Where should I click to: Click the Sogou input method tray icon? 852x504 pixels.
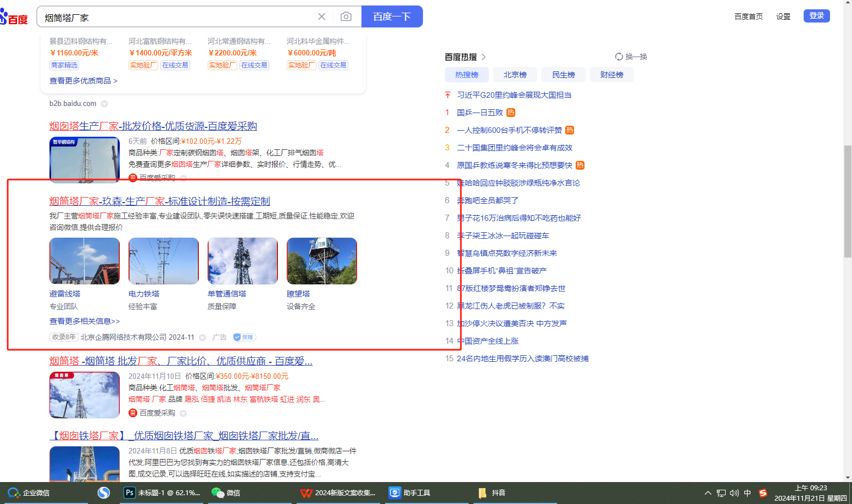[x=763, y=492]
